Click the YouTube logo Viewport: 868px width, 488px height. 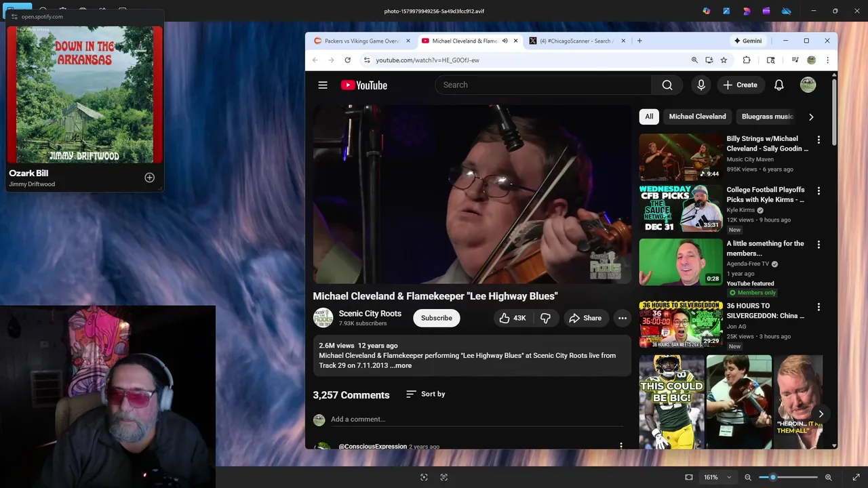click(x=363, y=85)
